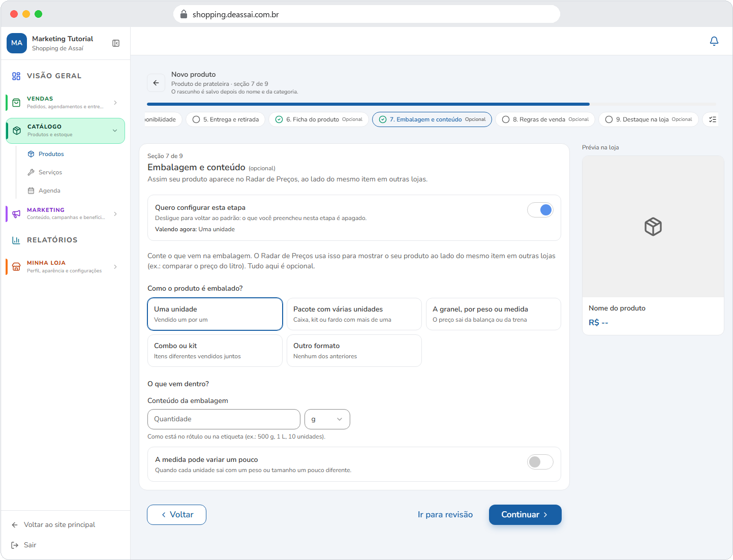Turn off Quero configurar esta etapa switch
733x560 pixels.
[x=540, y=210]
